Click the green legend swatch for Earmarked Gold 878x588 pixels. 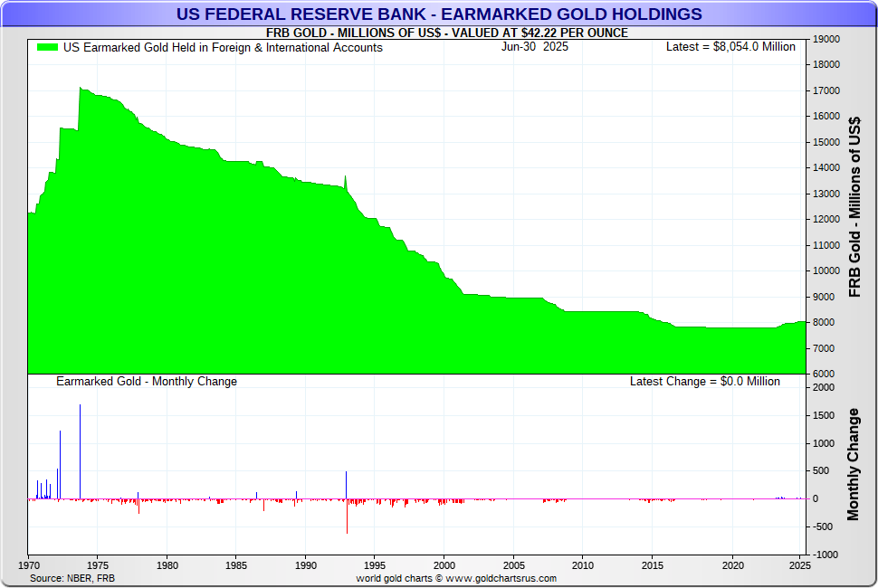48,48
